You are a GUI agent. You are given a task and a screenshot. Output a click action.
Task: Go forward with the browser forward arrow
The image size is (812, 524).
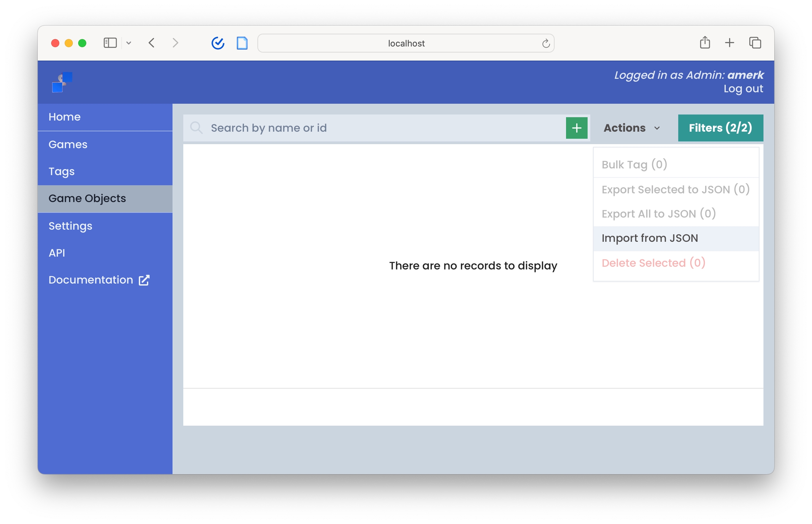(x=175, y=43)
